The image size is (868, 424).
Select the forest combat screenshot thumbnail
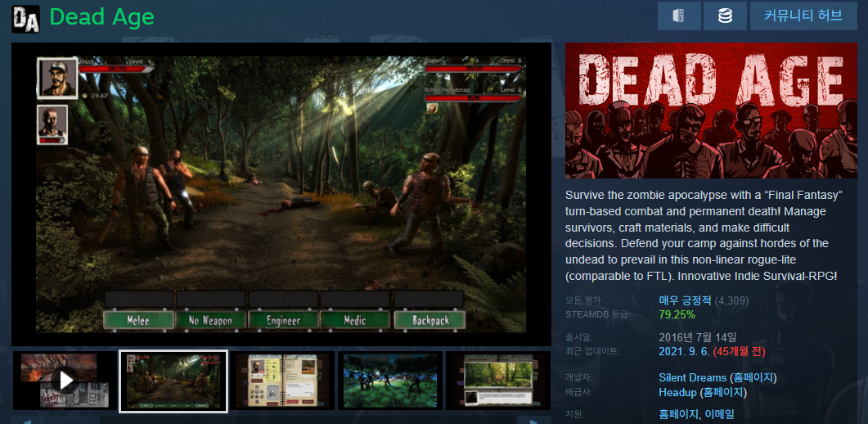click(173, 381)
